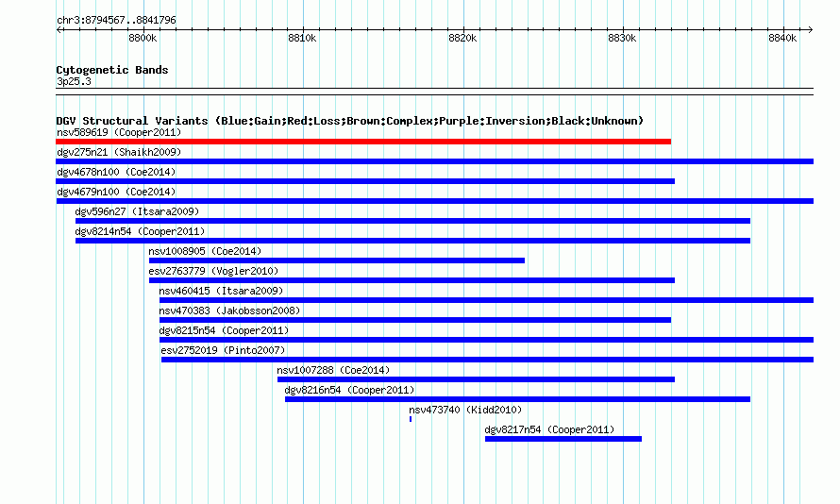Viewport: 840px width, 504px height.
Task: Open nsv1007288 (Coe2014) label
Action: (333, 370)
